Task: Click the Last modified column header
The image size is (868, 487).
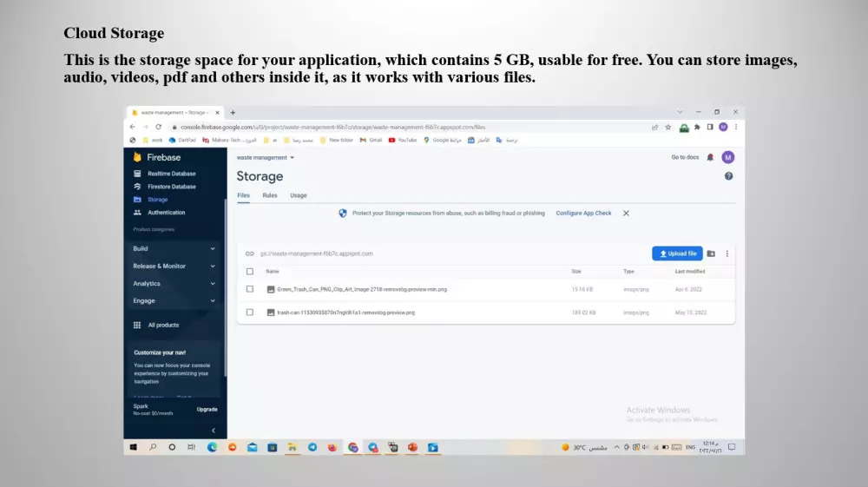Action: pyautogui.click(x=690, y=272)
